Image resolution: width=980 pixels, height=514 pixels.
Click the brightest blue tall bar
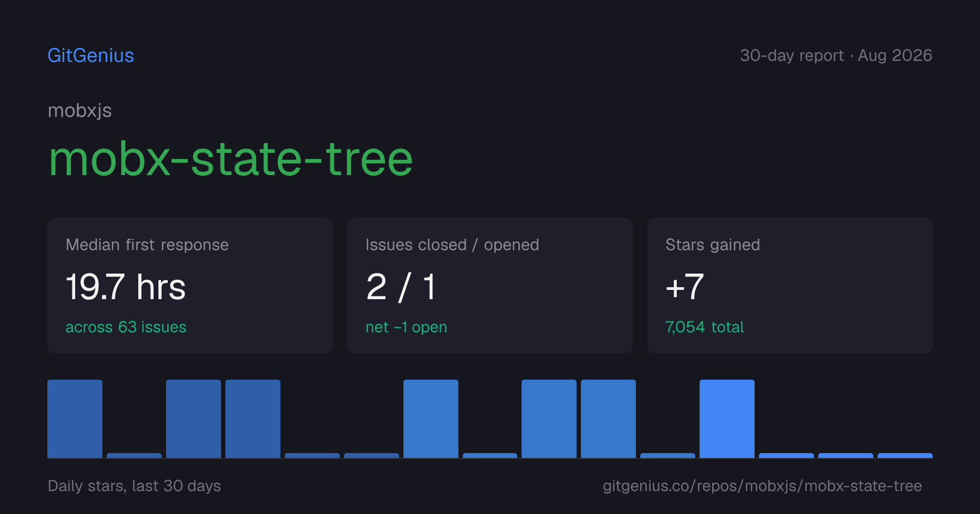pyautogui.click(x=727, y=419)
